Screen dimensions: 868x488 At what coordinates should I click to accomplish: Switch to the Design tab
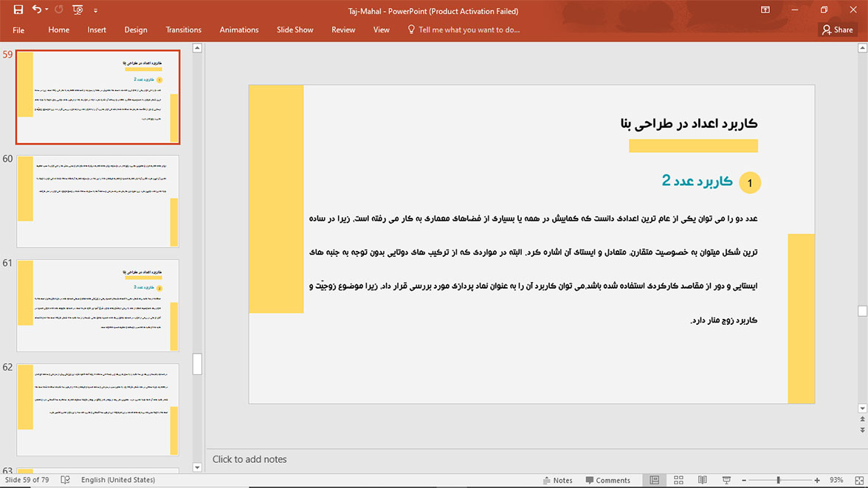click(135, 30)
